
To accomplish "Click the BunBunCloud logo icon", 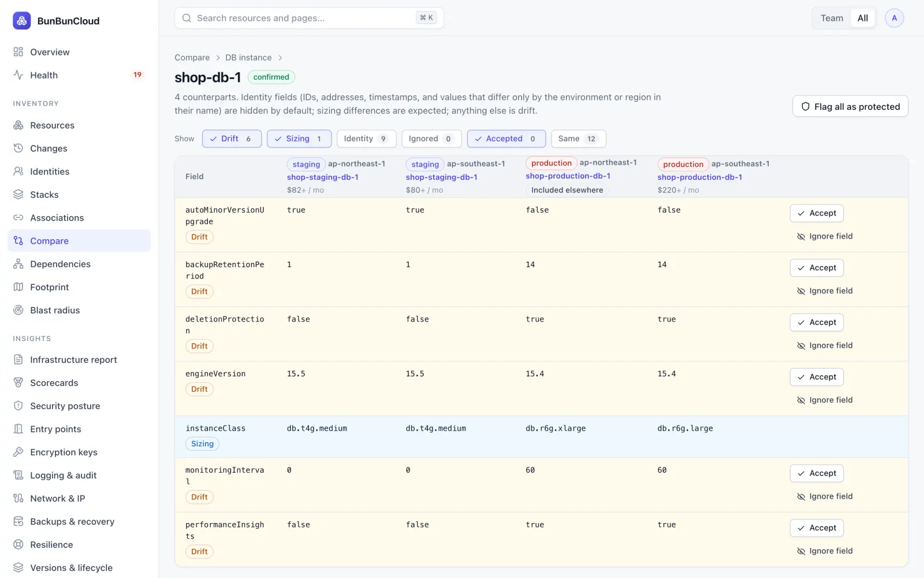I will (22, 21).
